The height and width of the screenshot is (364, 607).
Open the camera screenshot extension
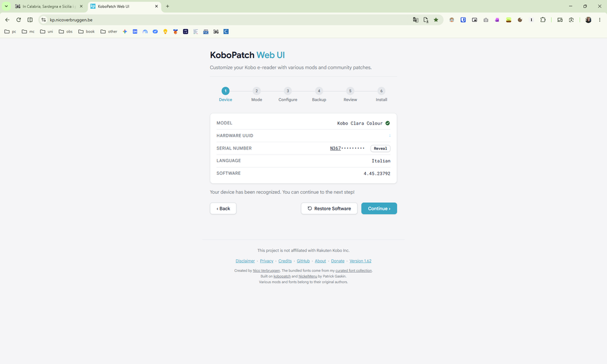pyautogui.click(x=486, y=20)
